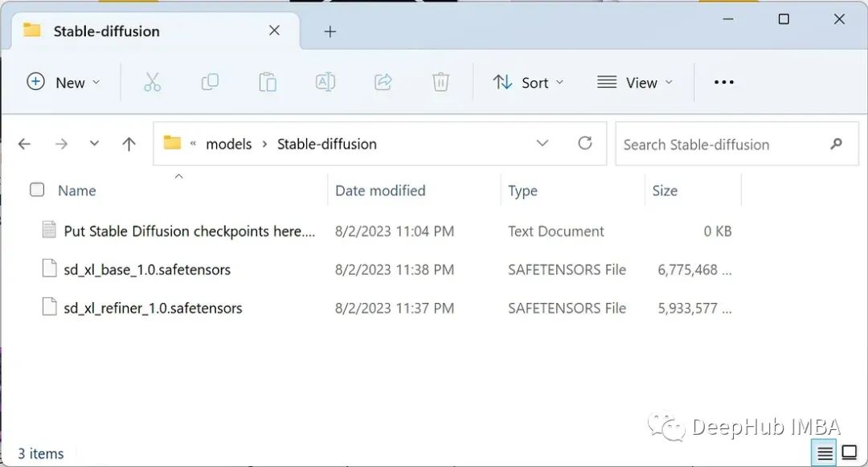Switch to large thumbnails view icon in status bar
Image resolution: width=868 pixels, height=467 pixels.
[850, 453]
